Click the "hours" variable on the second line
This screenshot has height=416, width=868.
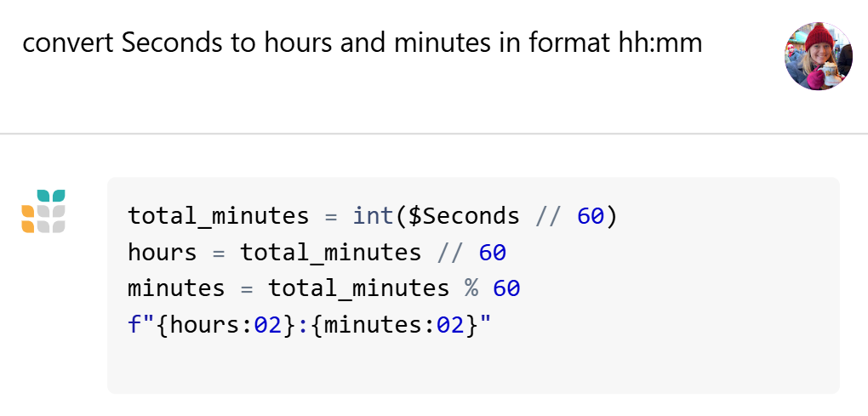[163, 253]
